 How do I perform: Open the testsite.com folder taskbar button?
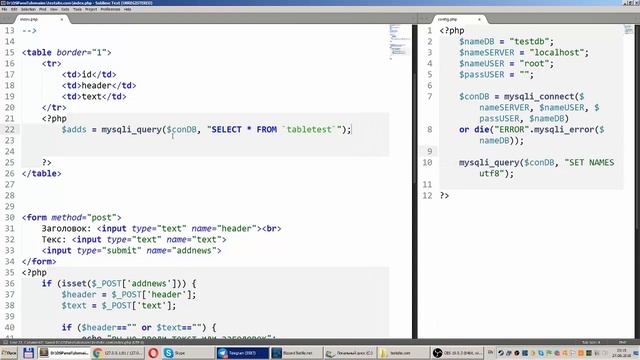[x=404, y=353]
